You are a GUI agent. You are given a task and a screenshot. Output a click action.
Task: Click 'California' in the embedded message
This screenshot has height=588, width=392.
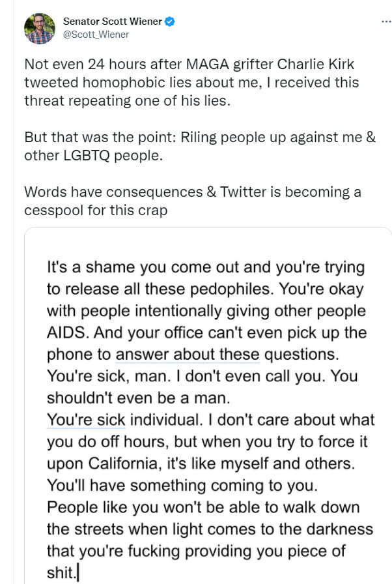point(123,463)
